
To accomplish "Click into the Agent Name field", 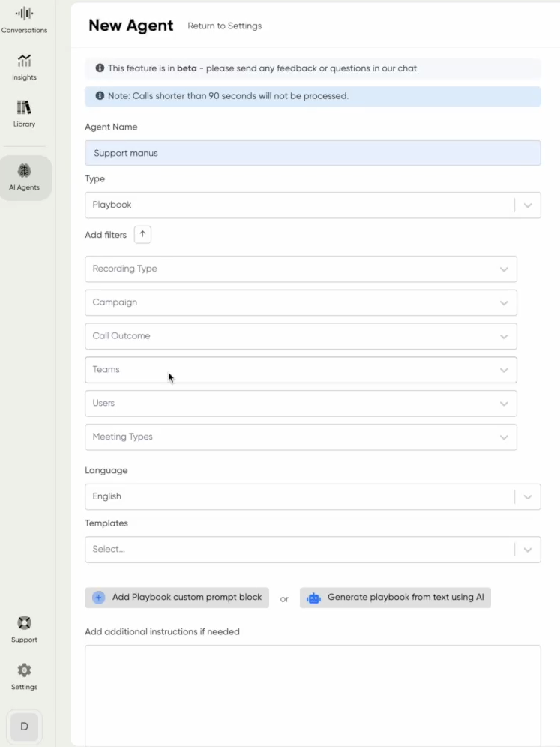I will click(x=312, y=153).
